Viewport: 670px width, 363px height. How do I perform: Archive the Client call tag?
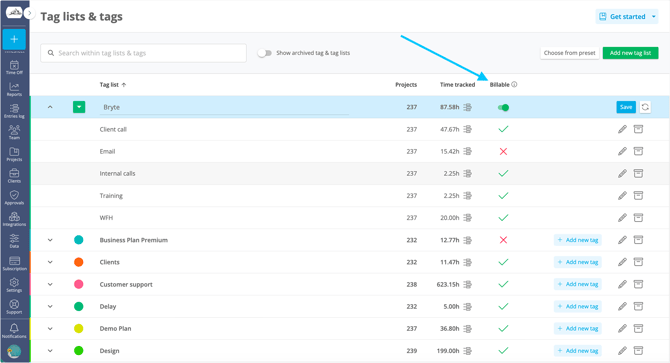click(x=638, y=129)
